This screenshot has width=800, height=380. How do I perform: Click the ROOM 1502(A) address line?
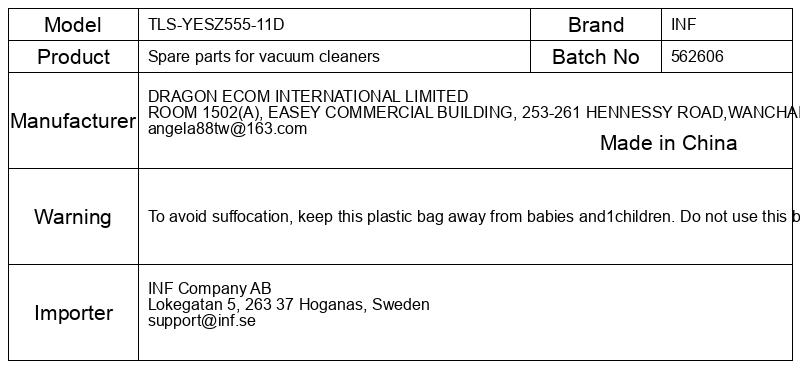474,112
